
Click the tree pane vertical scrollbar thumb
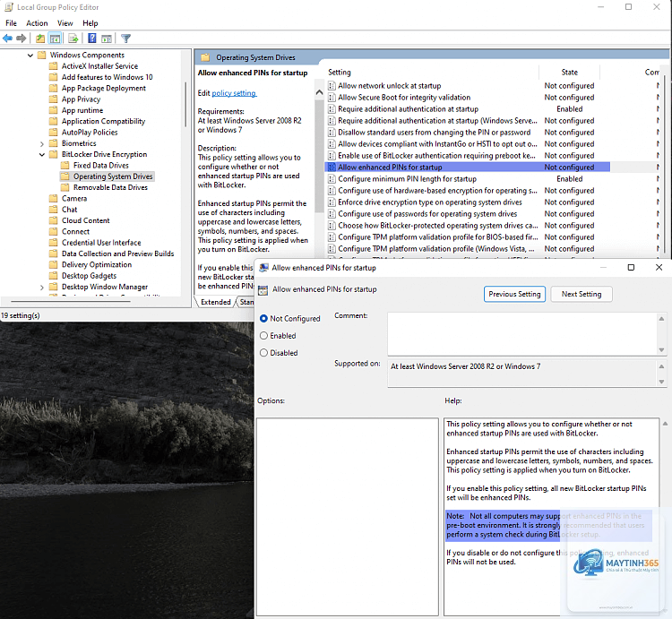pos(185,105)
